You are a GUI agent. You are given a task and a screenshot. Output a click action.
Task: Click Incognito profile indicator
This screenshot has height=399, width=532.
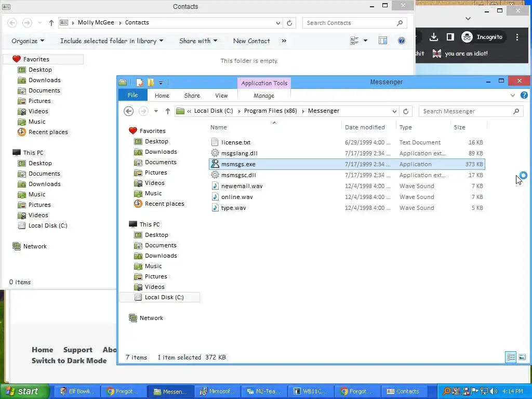(483, 37)
